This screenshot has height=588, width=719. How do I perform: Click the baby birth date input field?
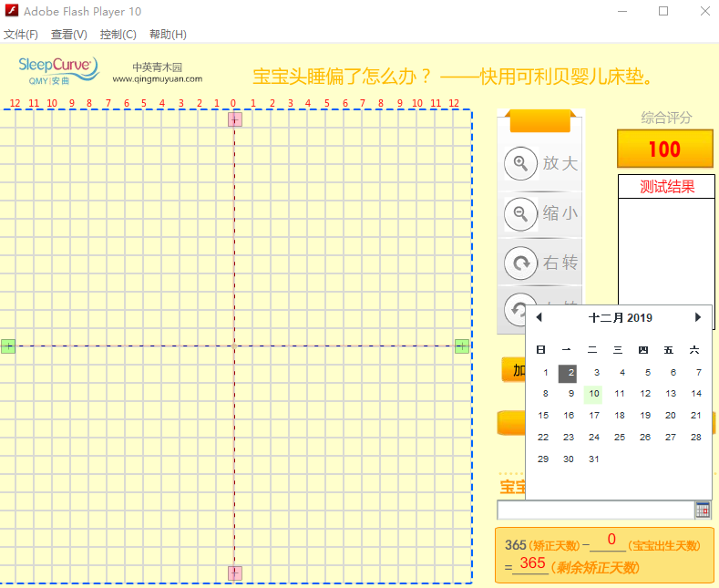pos(596,510)
